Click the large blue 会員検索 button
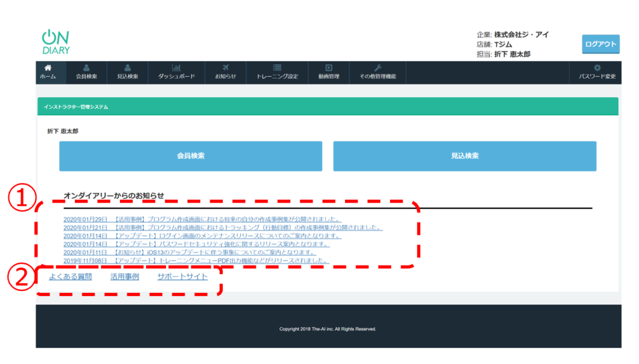639x364 pixels. tap(190, 156)
